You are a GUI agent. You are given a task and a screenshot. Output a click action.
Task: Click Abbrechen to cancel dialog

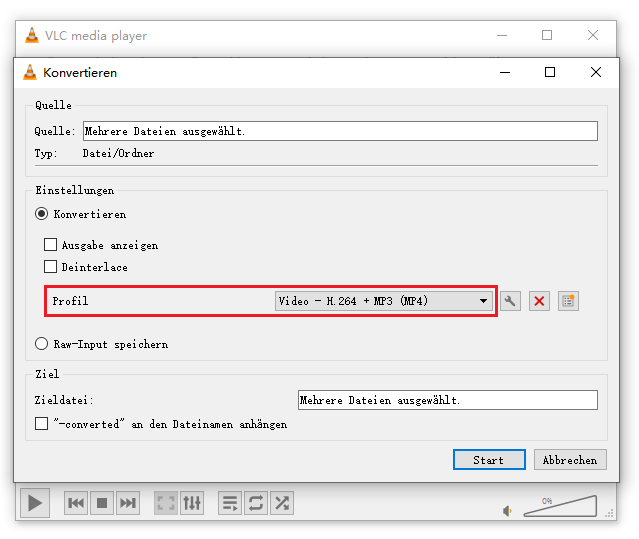coord(570,460)
